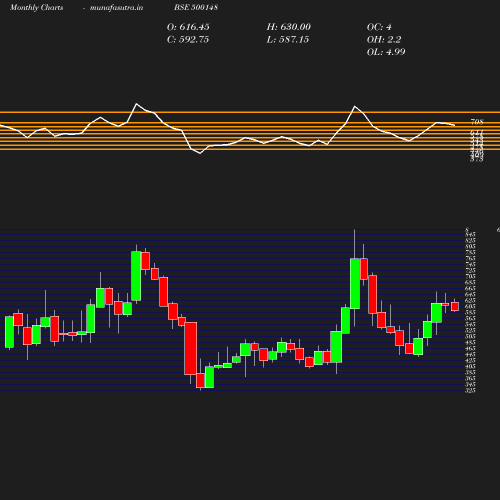Image resolution: width=500 pixels, height=500 pixels.
Task: Click the "OL: 4.99" reading
Action: [386, 52]
